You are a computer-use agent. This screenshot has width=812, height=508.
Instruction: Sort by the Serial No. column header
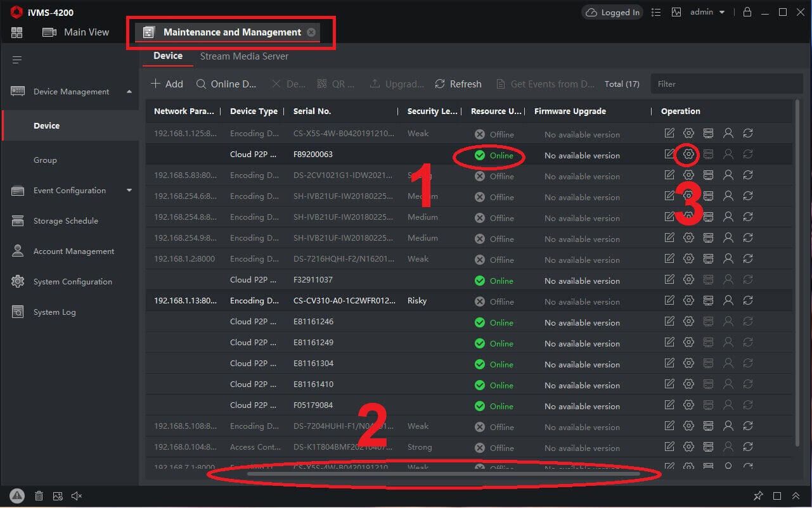click(312, 111)
